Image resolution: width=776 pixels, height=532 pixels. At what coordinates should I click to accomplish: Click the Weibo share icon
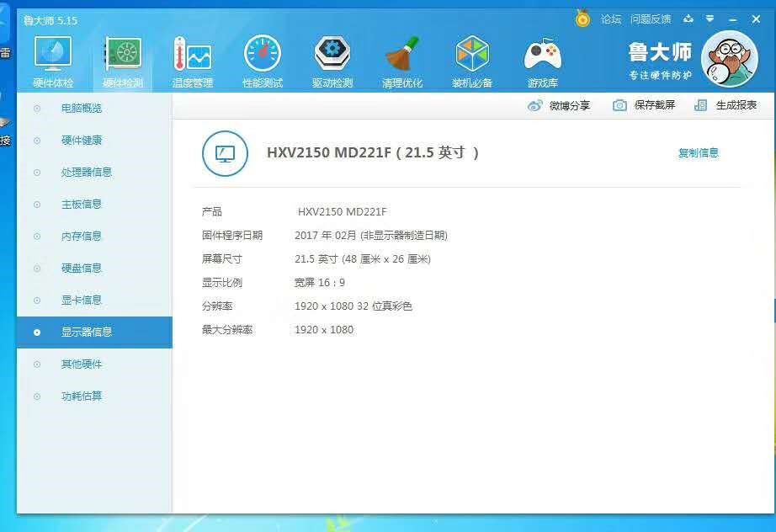click(535, 105)
